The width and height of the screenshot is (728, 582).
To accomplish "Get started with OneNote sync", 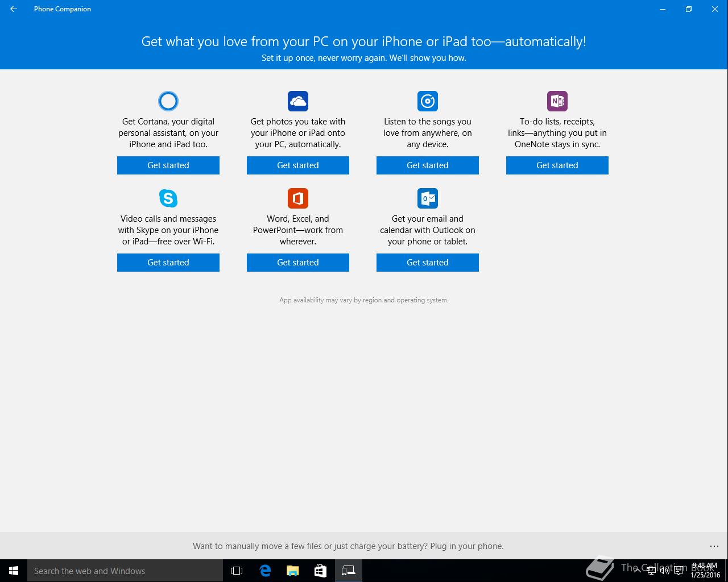I will pyautogui.click(x=557, y=165).
